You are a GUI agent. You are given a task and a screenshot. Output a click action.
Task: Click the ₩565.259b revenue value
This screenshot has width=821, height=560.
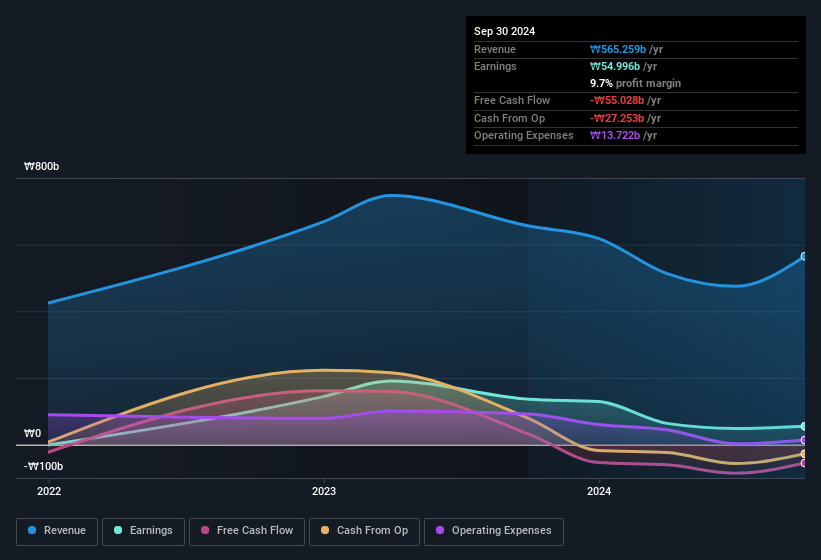click(618, 49)
